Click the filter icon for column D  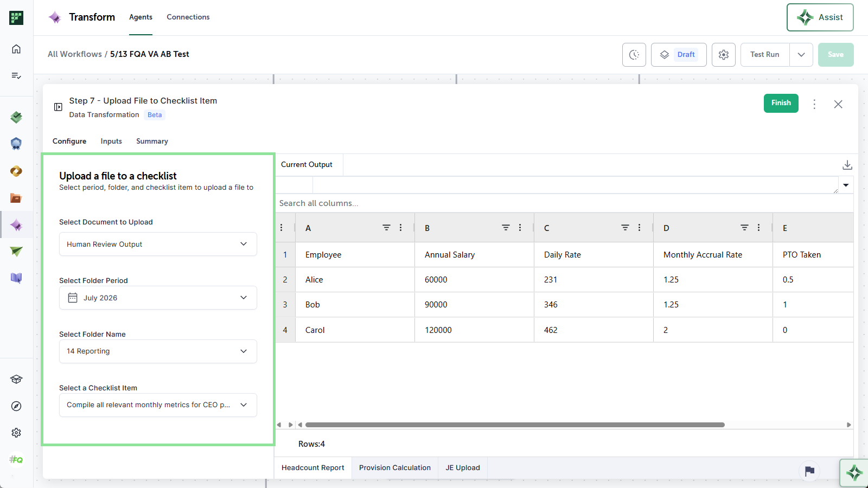(x=744, y=228)
